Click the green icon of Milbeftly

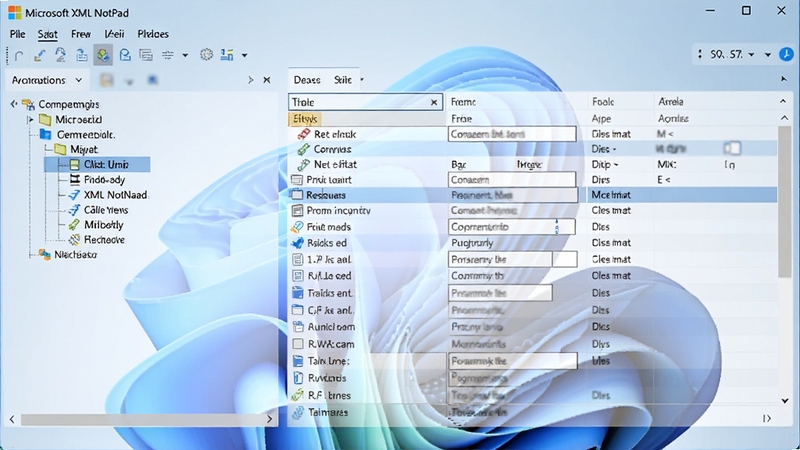coord(74,224)
